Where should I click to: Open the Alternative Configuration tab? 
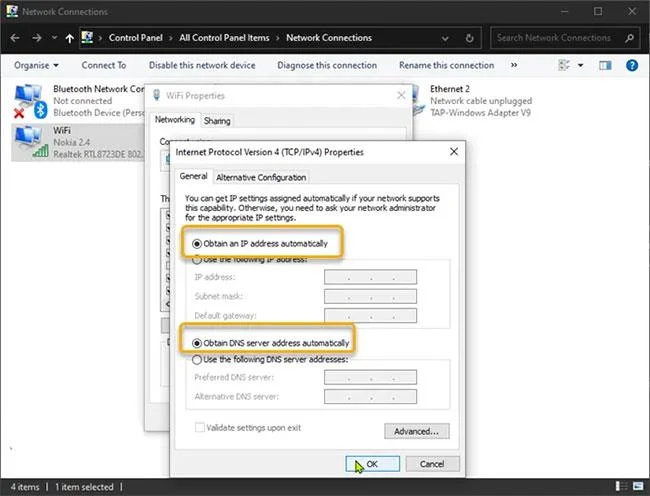(261, 178)
